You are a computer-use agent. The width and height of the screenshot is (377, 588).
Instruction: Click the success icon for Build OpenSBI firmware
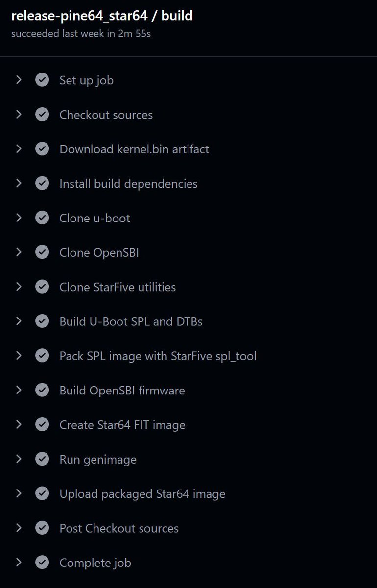point(42,390)
